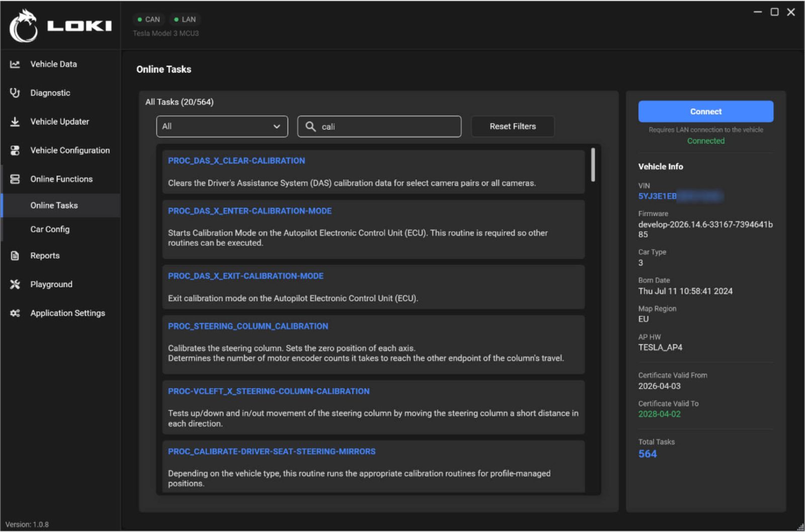Viewport: 805px width, 532px height.
Task: Open the All category filter dropdown
Action: (x=222, y=126)
